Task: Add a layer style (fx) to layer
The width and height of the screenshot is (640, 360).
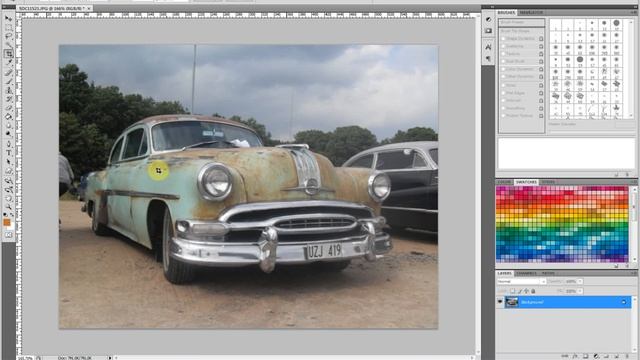Action: (x=575, y=356)
